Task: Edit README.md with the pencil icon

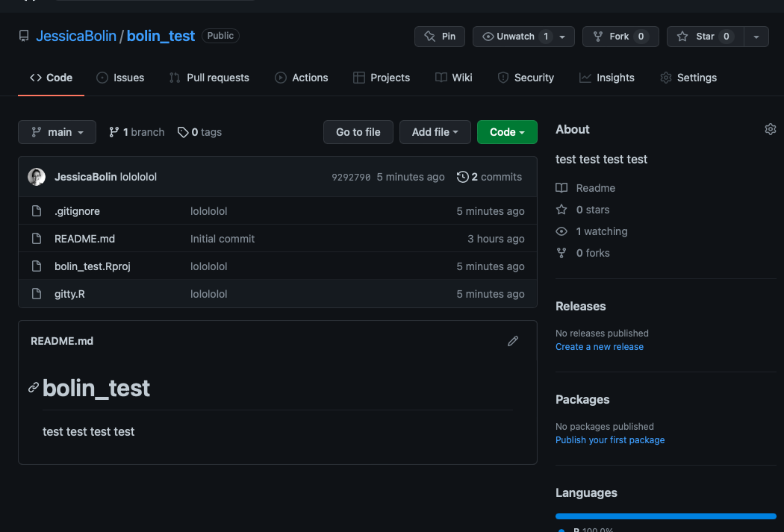Action: 513,341
